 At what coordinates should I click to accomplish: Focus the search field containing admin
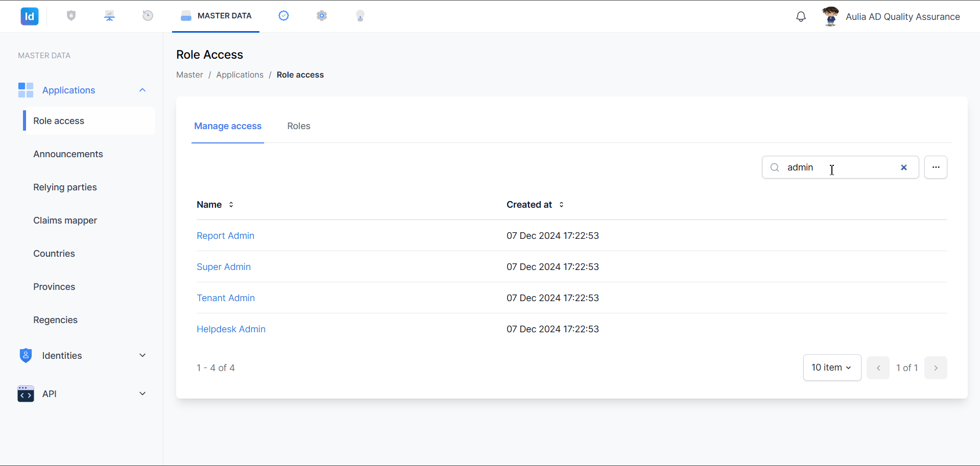pos(840,167)
